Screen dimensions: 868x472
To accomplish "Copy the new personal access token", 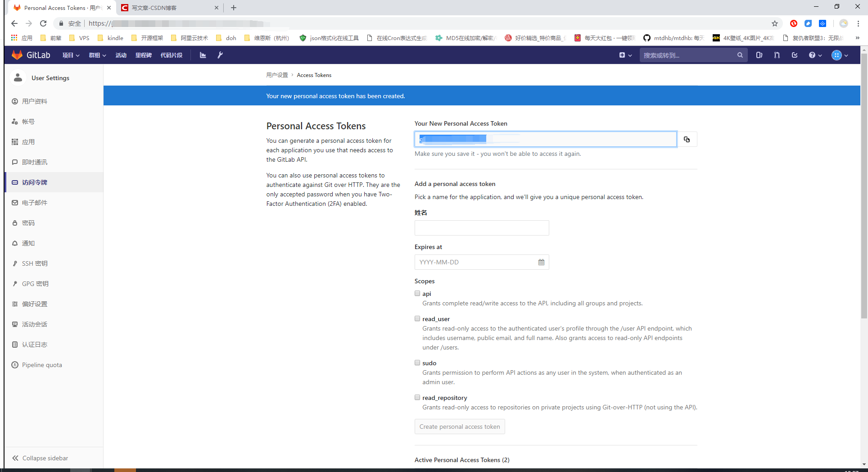I will [687, 139].
